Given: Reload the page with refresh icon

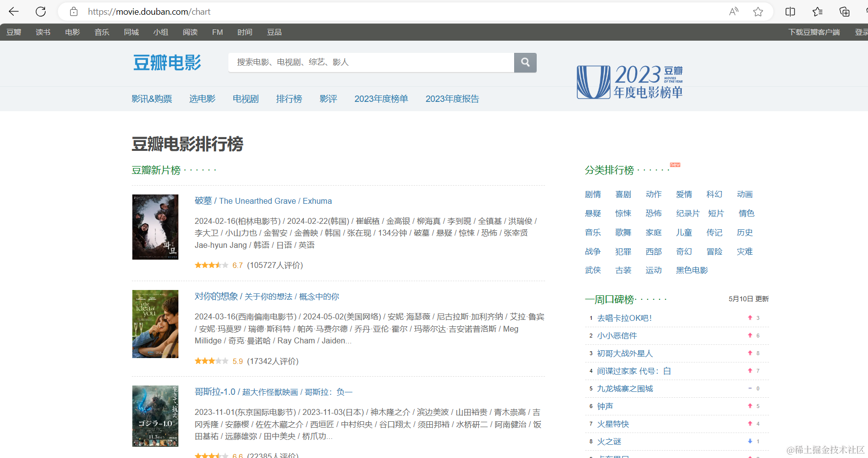Looking at the screenshot, I should 41,11.
